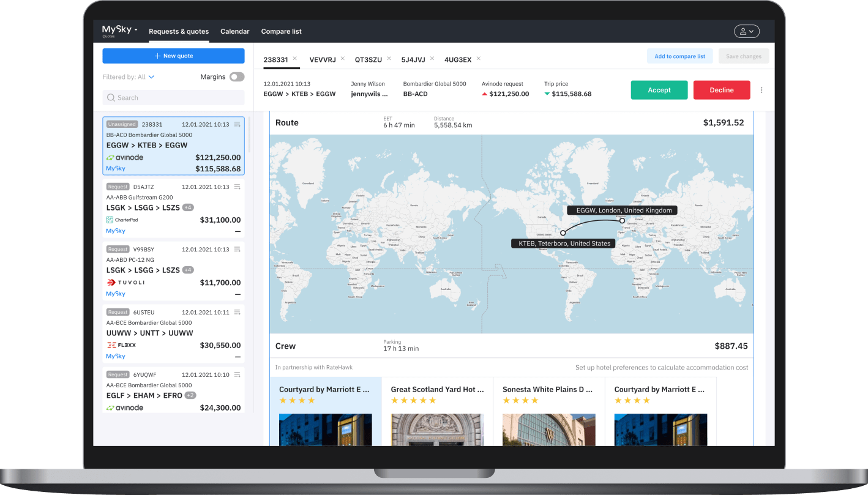This screenshot has width=868, height=495.
Task: Click the avinode logo on request 6YUQWF
Action: click(x=125, y=408)
